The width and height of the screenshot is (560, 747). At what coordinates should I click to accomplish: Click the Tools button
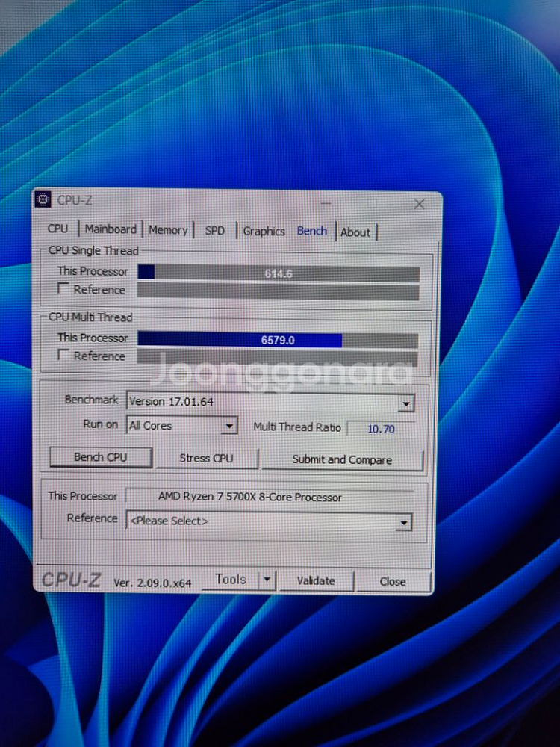(230, 580)
